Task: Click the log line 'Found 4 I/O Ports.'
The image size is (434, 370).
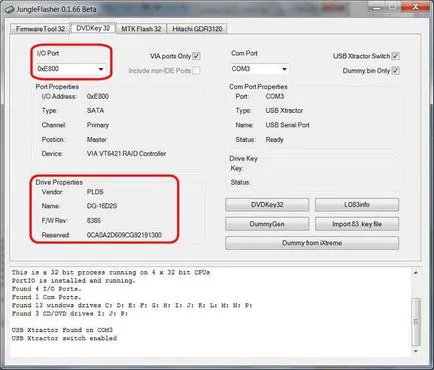Action: (x=46, y=289)
